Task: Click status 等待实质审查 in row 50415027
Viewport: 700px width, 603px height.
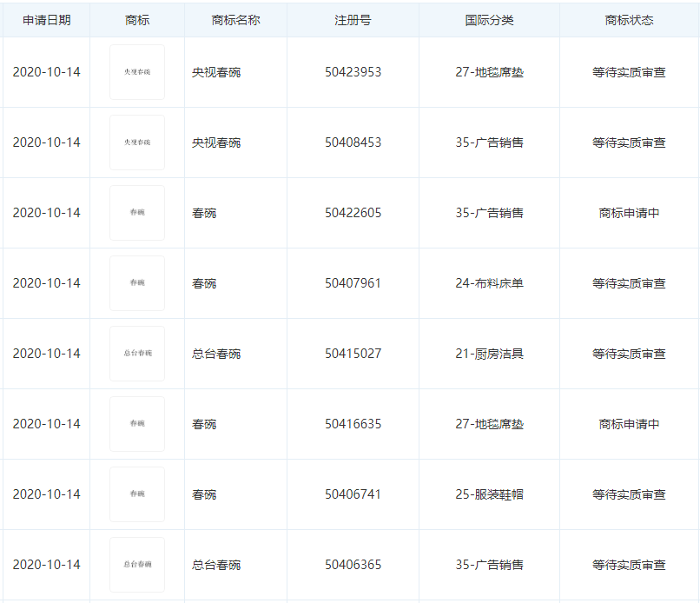Action: tap(629, 354)
